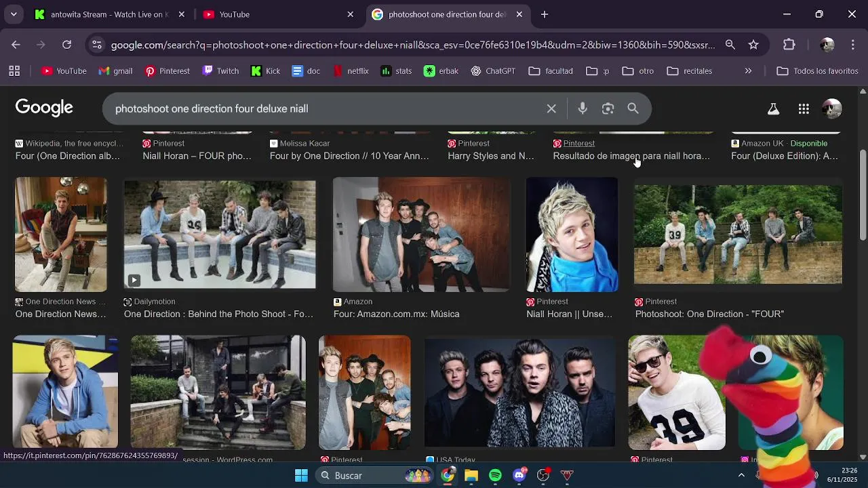Close the photoshoot one direction tab
This screenshot has height=488, width=868.
click(x=519, y=14)
